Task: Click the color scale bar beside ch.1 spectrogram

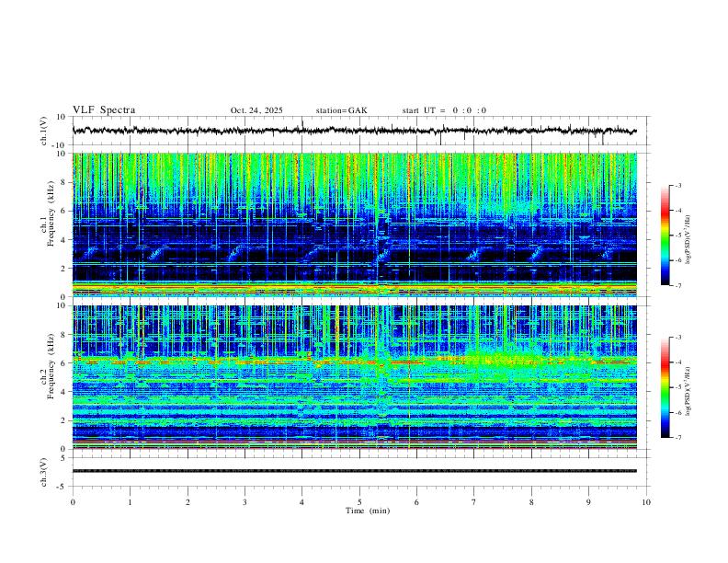Action: pyautogui.click(x=665, y=236)
